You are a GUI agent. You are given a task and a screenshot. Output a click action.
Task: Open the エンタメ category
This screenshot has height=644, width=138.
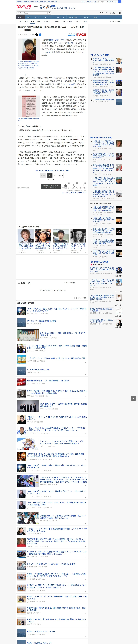click(47, 21)
